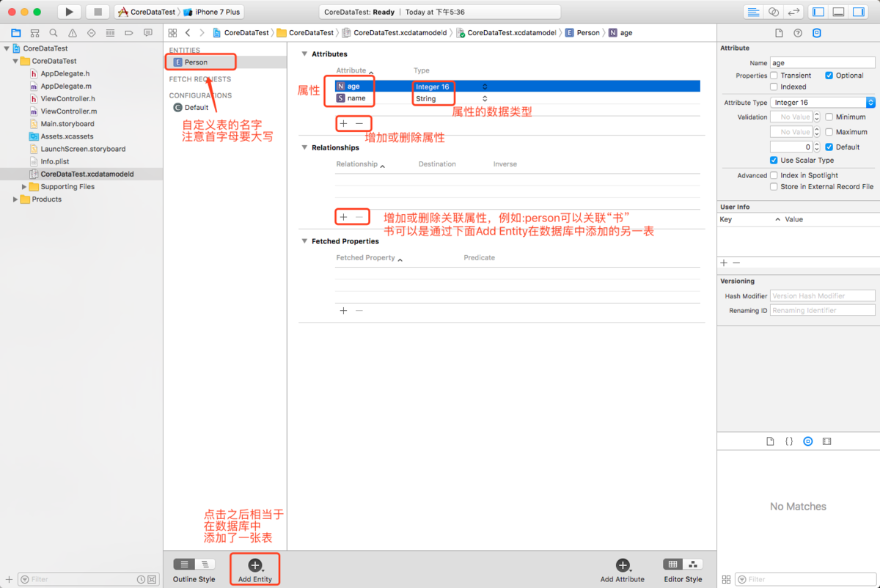The width and height of the screenshot is (880, 588).
Task: Edit the attribute Name field
Action: (823, 63)
